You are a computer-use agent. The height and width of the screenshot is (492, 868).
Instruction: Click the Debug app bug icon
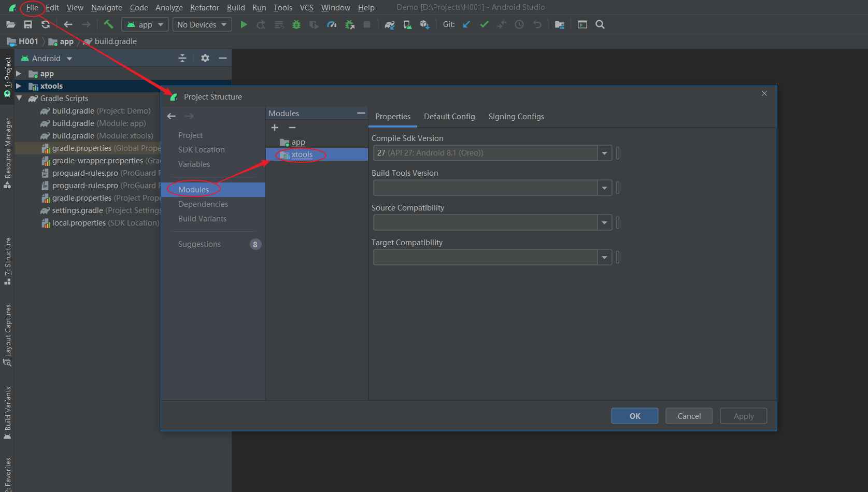(296, 24)
